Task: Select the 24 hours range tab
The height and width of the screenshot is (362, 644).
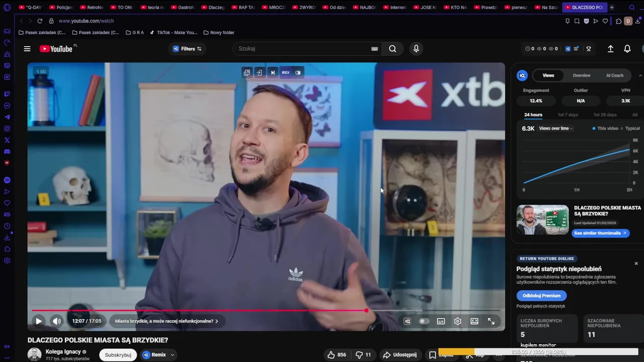Action: click(x=533, y=115)
